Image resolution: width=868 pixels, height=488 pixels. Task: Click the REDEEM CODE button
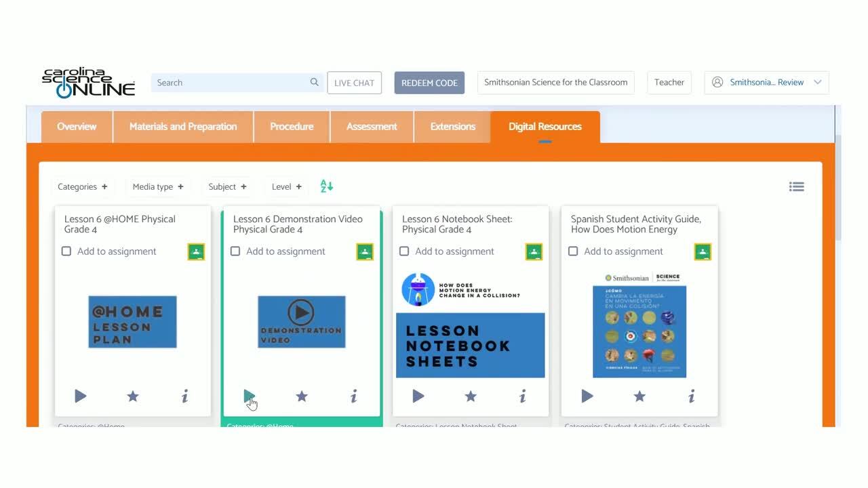(x=429, y=83)
